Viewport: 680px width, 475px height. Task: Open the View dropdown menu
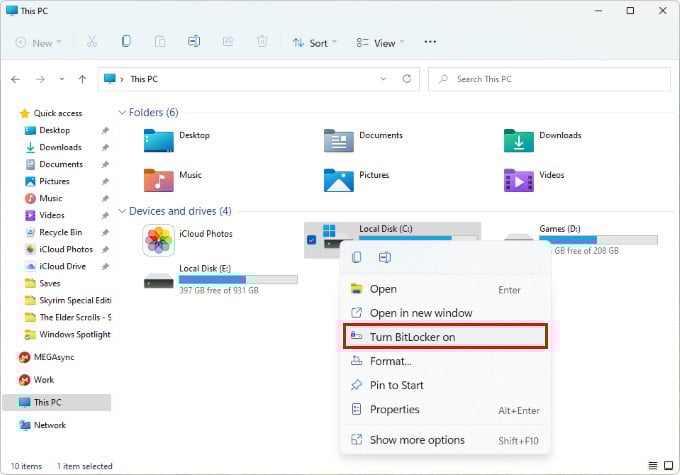[x=380, y=43]
